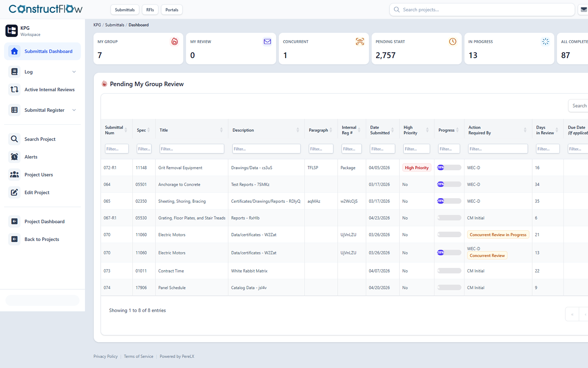Click the In Progress spinner icon
This screenshot has width=588, height=368.
tap(545, 42)
